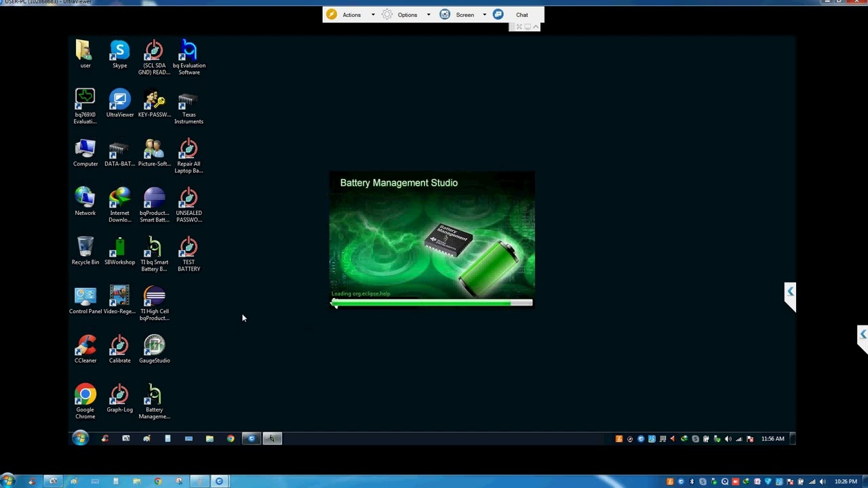Open File Explorer in the remote taskbar
Screen dimensions: 868x488
point(210,439)
